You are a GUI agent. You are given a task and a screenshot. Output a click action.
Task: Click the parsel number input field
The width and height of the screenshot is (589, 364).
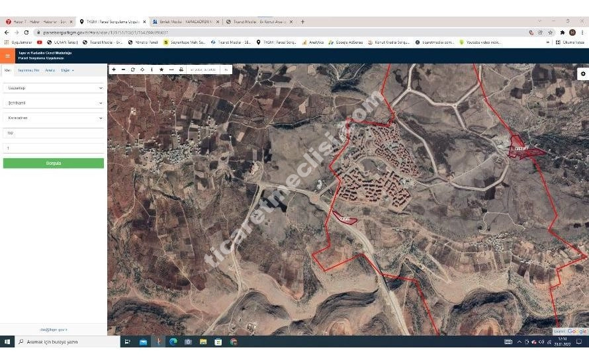pyautogui.click(x=54, y=148)
